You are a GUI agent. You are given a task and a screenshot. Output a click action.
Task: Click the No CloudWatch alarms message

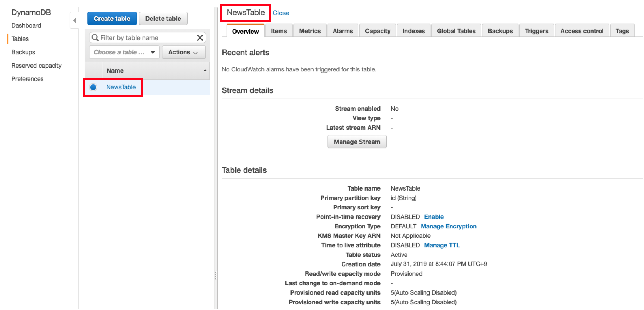point(299,69)
